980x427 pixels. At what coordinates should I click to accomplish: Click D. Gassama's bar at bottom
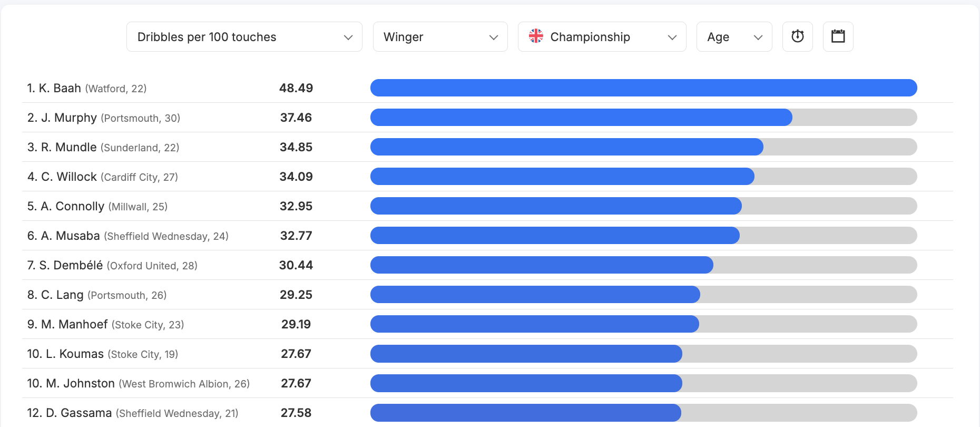tap(526, 413)
